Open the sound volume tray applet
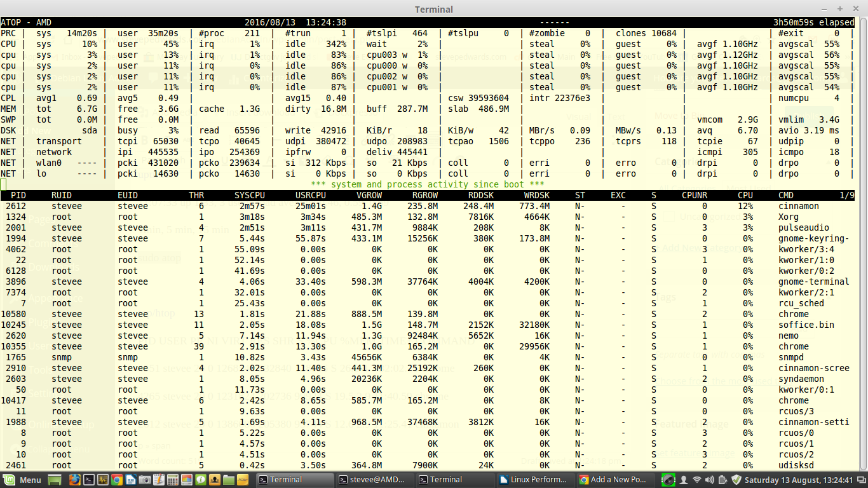Screen dimensions: 868x488 [x=710, y=480]
